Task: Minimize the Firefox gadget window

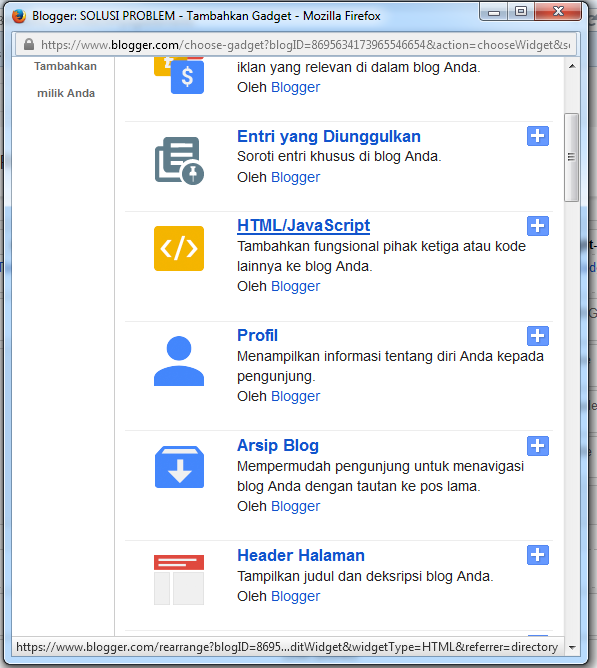Action: coord(494,12)
